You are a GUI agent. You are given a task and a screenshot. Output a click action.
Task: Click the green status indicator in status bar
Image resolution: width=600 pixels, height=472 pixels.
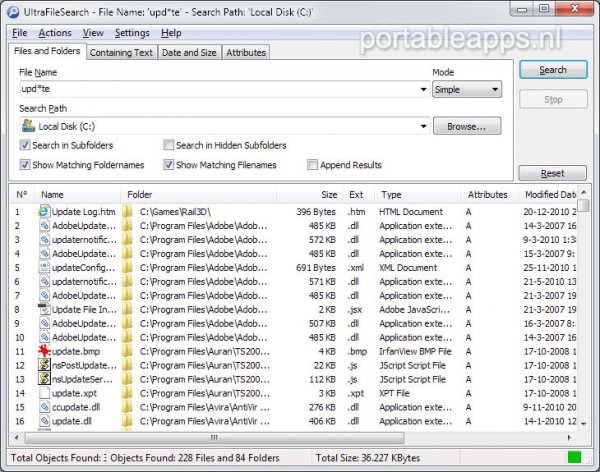[573, 458]
